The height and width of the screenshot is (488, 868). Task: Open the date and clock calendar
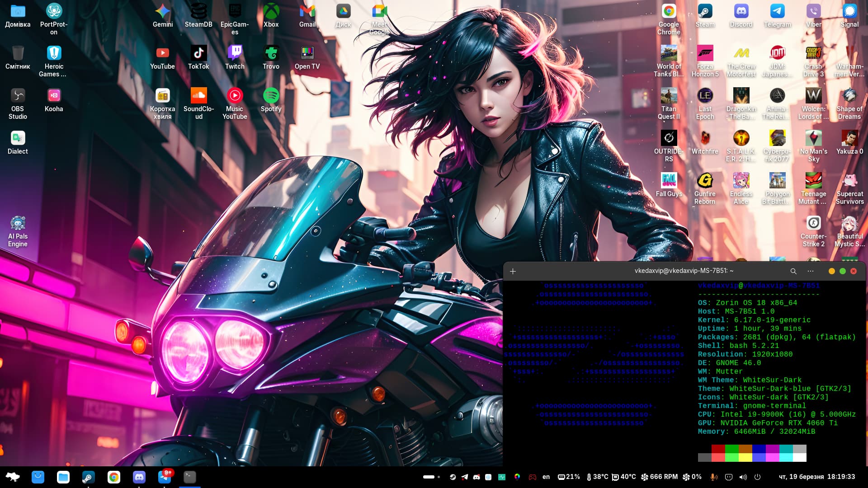coord(816,477)
